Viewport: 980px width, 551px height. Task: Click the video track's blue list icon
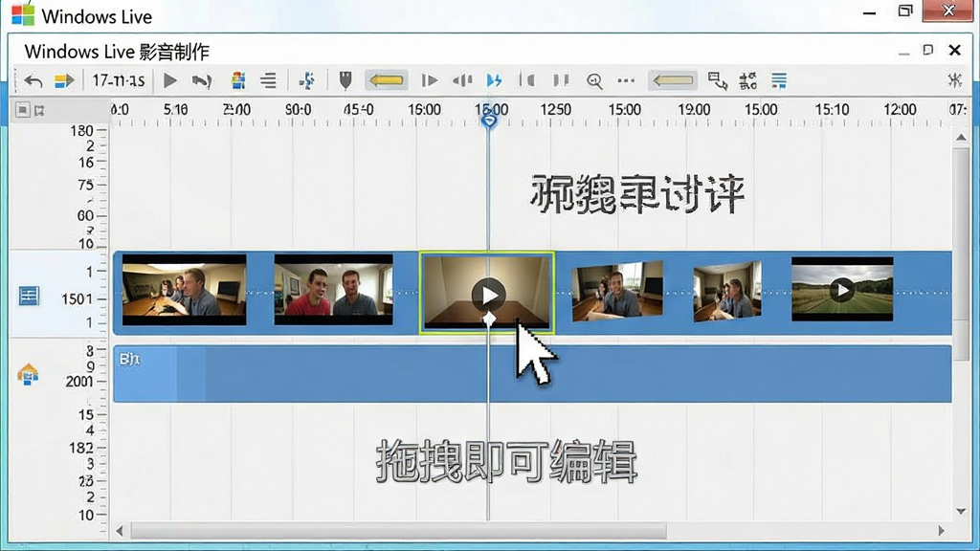[28, 296]
